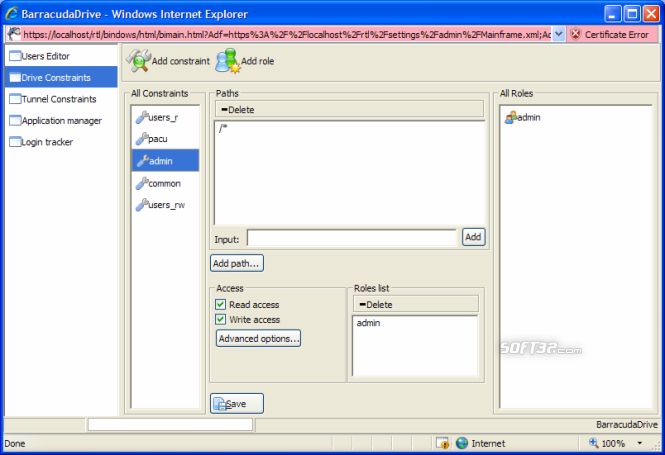Select the admin role in All Roles
The height and width of the screenshot is (455, 665).
tap(522, 117)
